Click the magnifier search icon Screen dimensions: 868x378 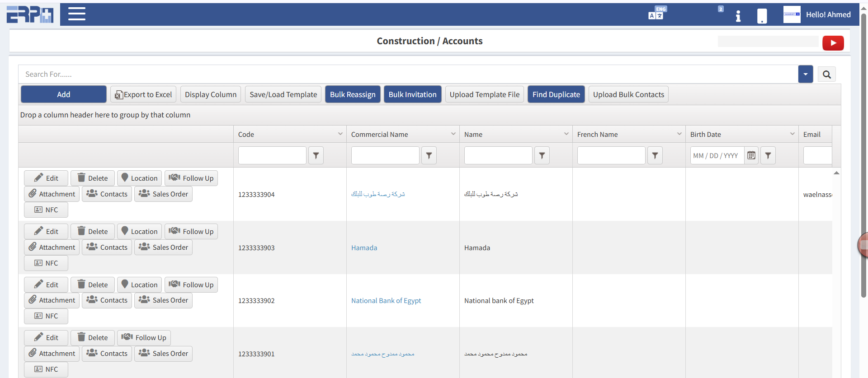[826, 75]
